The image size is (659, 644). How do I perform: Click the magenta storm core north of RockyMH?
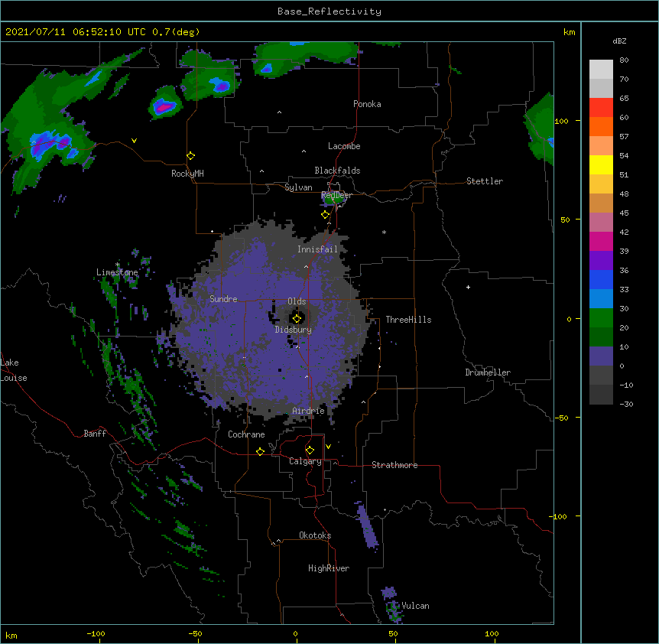(x=164, y=107)
